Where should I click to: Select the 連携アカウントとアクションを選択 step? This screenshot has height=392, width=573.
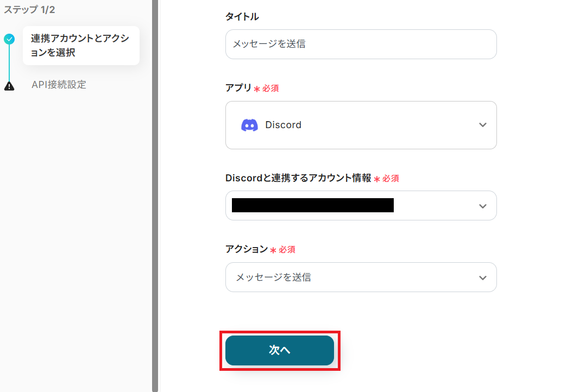80,46
